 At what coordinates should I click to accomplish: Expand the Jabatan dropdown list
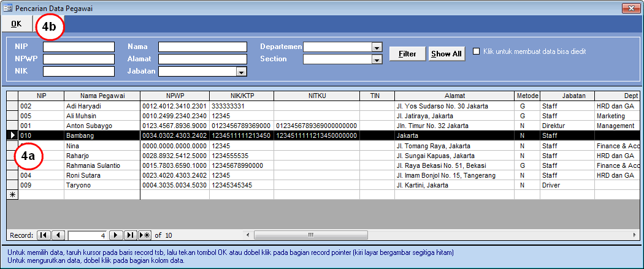pyautogui.click(x=242, y=72)
